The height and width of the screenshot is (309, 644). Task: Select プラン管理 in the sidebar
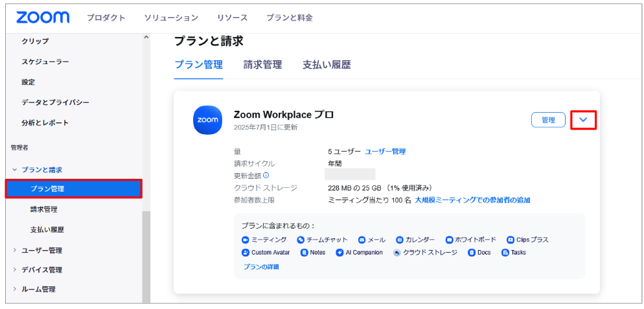(74, 189)
